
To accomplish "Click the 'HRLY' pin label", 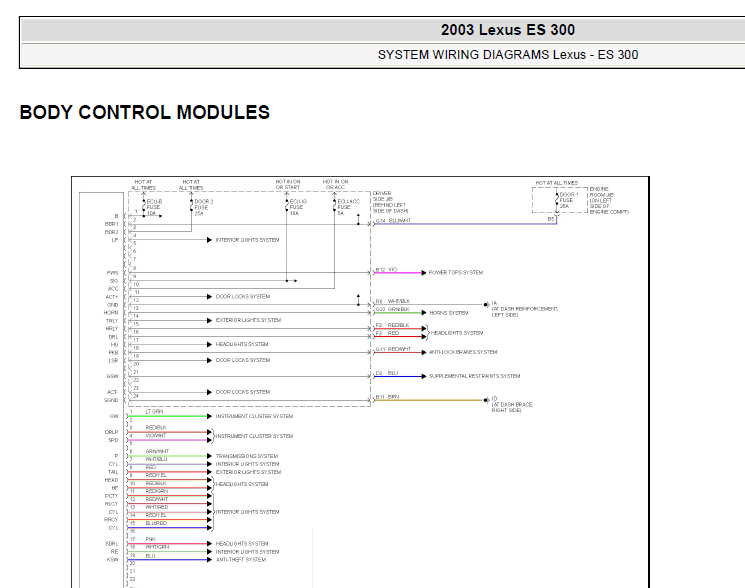I will (112, 329).
